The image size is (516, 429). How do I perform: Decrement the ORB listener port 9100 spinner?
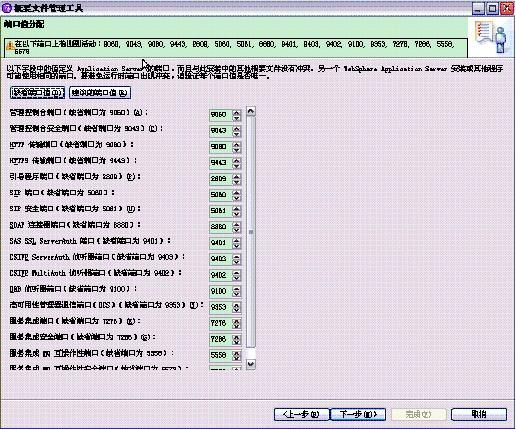point(237,294)
